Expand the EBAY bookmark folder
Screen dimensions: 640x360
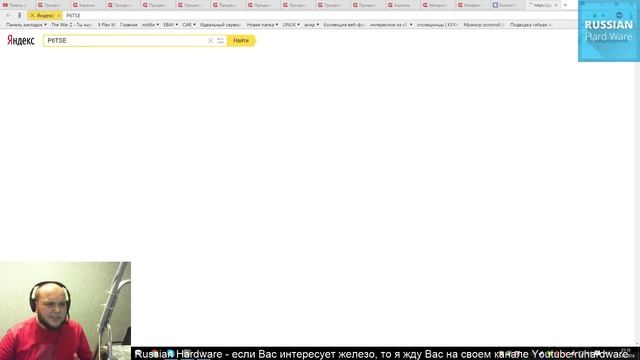click(x=171, y=25)
